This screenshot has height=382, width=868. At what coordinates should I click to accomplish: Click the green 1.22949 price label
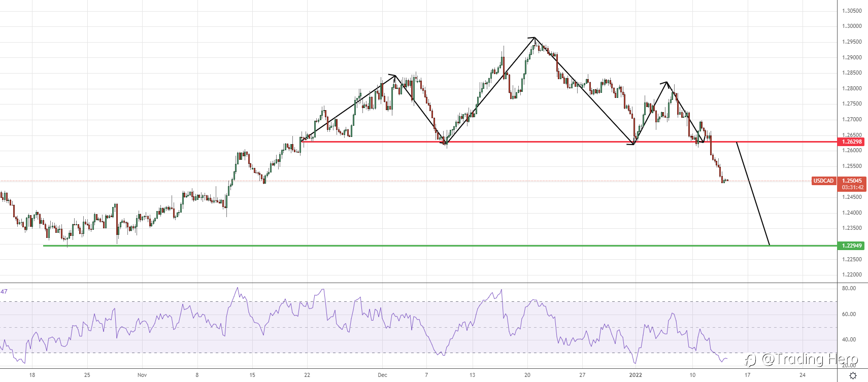click(x=852, y=246)
